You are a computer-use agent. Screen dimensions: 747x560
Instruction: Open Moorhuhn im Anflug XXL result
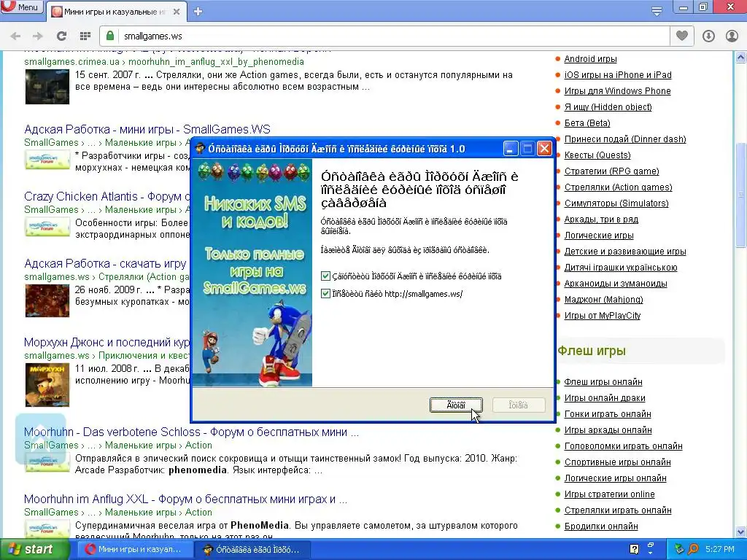point(186,499)
